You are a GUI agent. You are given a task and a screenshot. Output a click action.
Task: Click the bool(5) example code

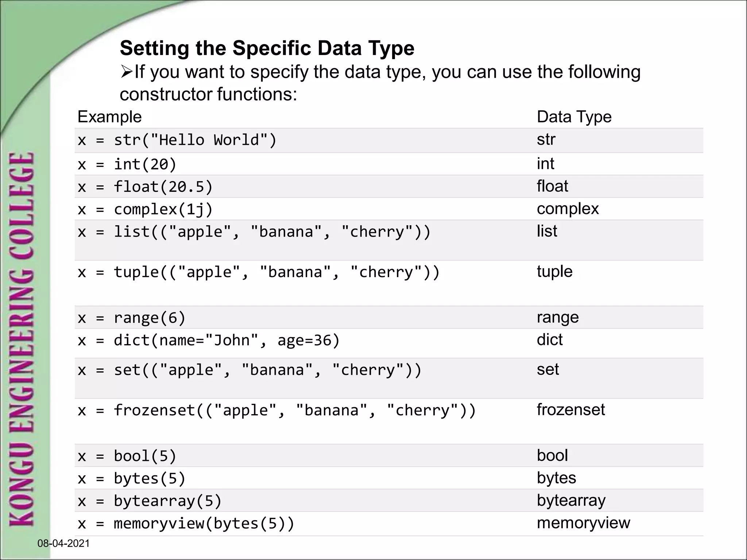(127, 456)
